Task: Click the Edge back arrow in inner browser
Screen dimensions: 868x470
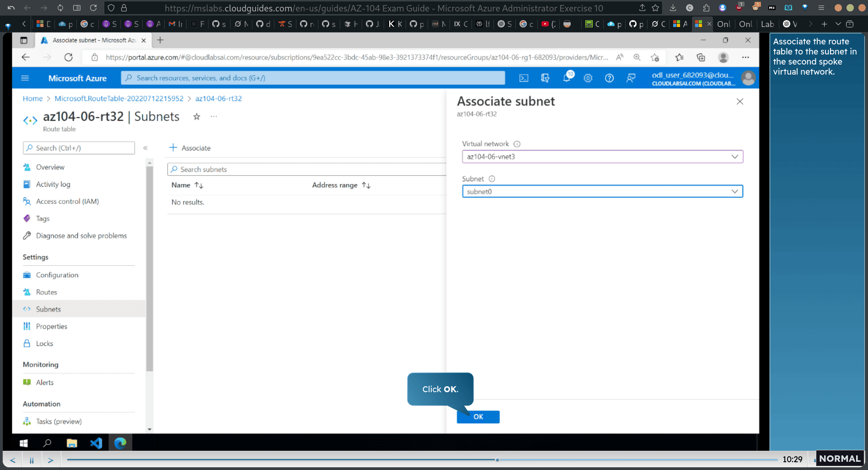Action: point(26,57)
